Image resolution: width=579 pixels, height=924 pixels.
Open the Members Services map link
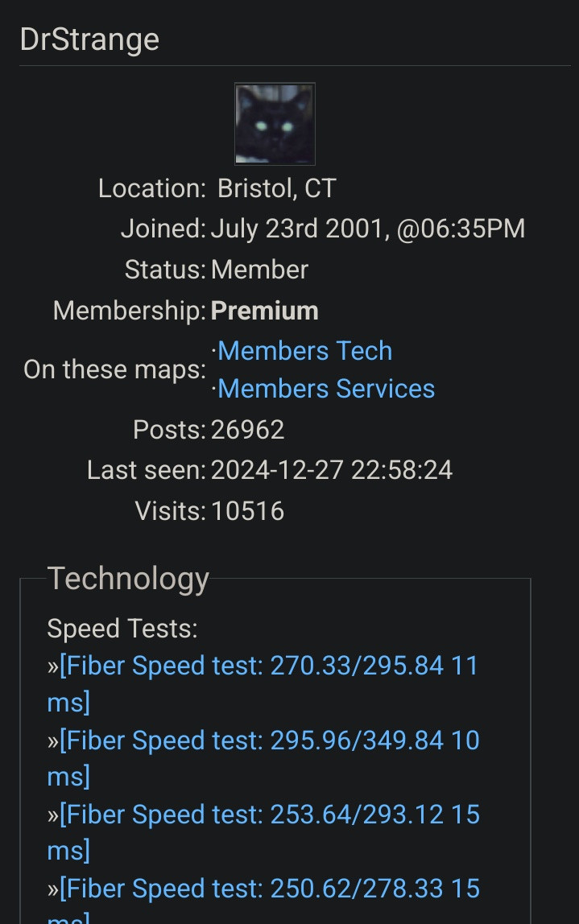click(326, 389)
